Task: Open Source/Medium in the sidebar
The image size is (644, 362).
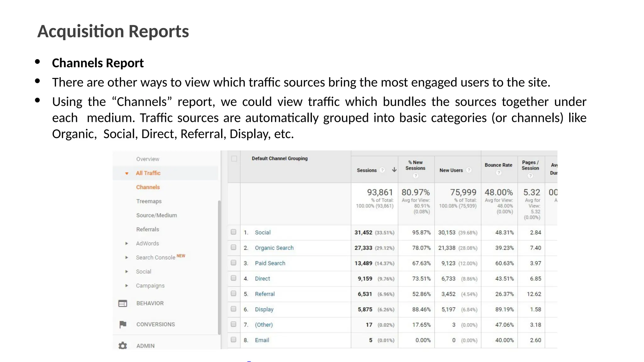Action: pyautogui.click(x=156, y=215)
